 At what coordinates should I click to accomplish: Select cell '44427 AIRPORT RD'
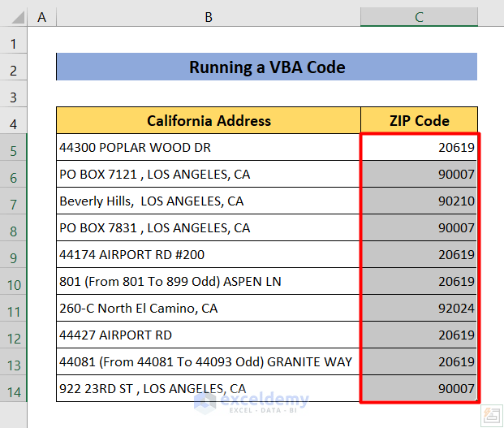(209, 335)
